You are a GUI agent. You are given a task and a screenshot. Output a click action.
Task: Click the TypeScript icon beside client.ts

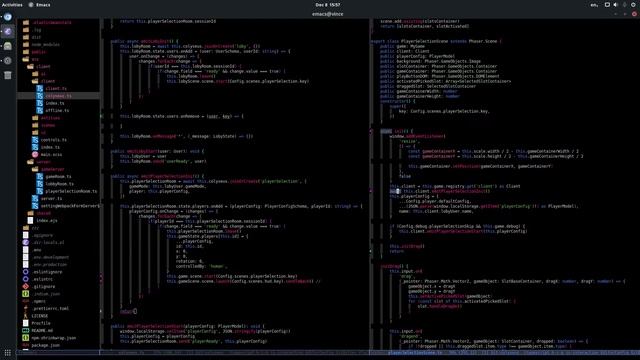coord(40,89)
